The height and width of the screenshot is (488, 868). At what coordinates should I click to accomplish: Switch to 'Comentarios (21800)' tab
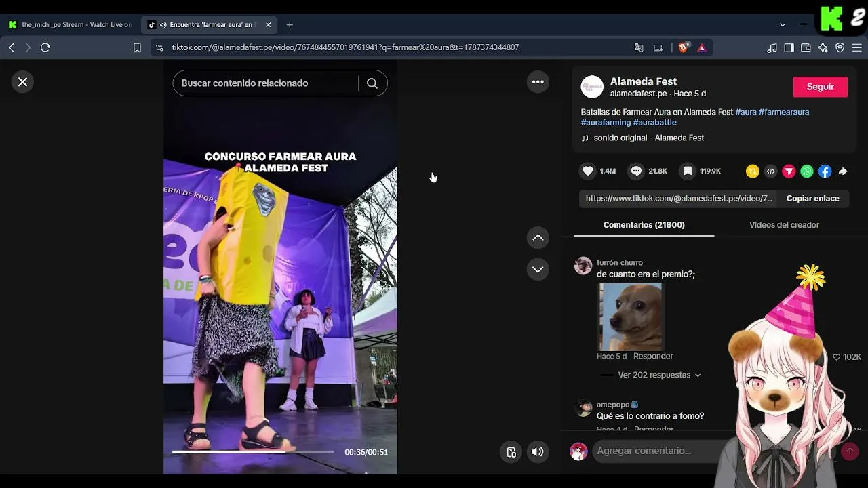click(644, 225)
